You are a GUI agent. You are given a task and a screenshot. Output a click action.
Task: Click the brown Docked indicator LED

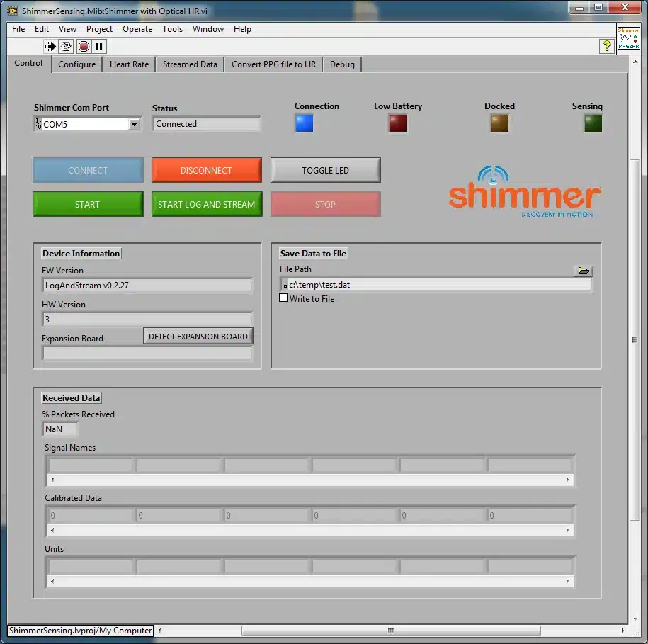499,123
